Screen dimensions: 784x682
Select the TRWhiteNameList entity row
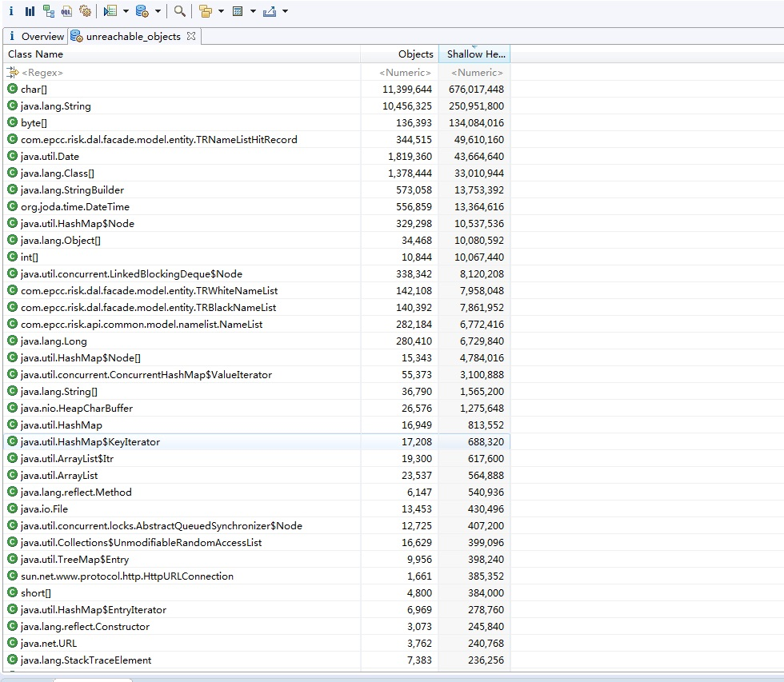tap(257, 291)
